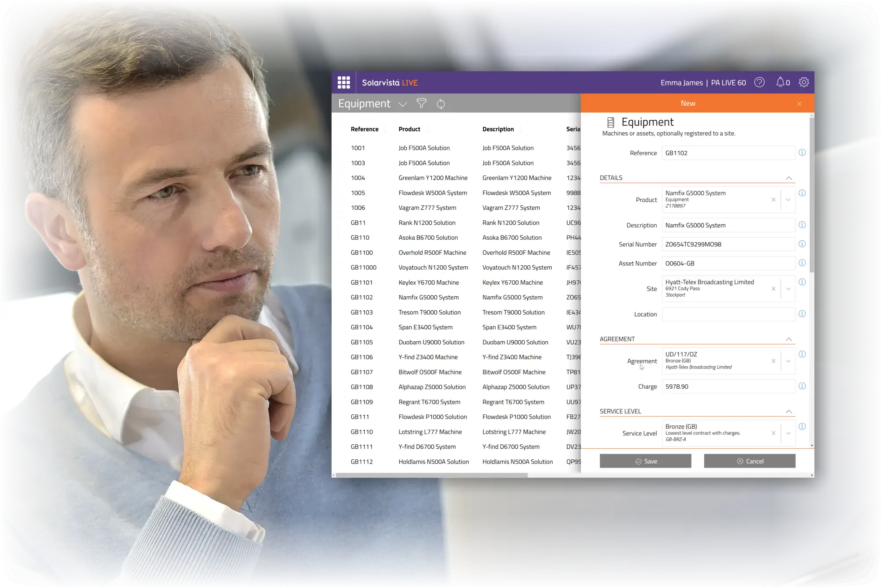The height and width of the screenshot is (588, 882).
Task: Open the Product dropdown arrow
Action: 788,200
